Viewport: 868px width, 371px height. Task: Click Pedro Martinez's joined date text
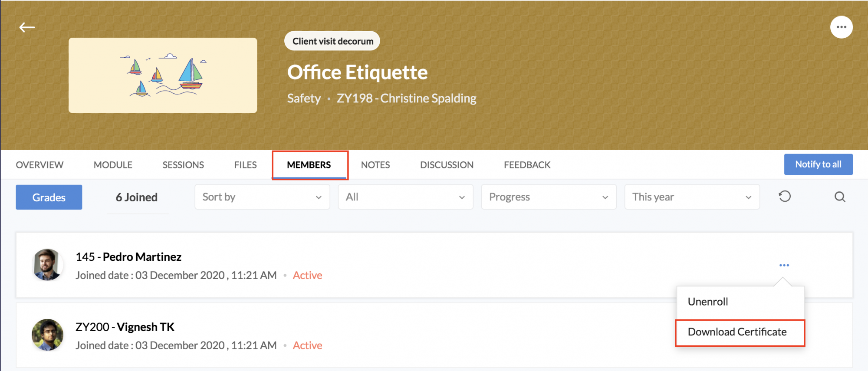pos(176,276)
